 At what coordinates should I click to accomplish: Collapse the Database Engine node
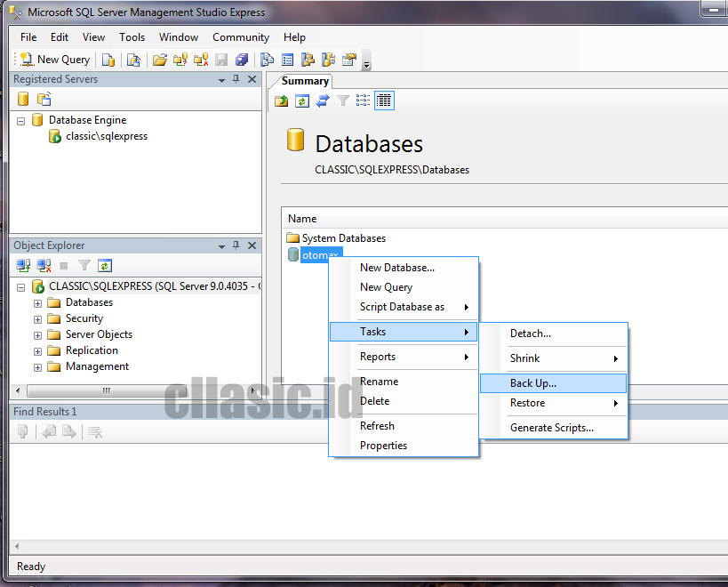tap(21, 121)
